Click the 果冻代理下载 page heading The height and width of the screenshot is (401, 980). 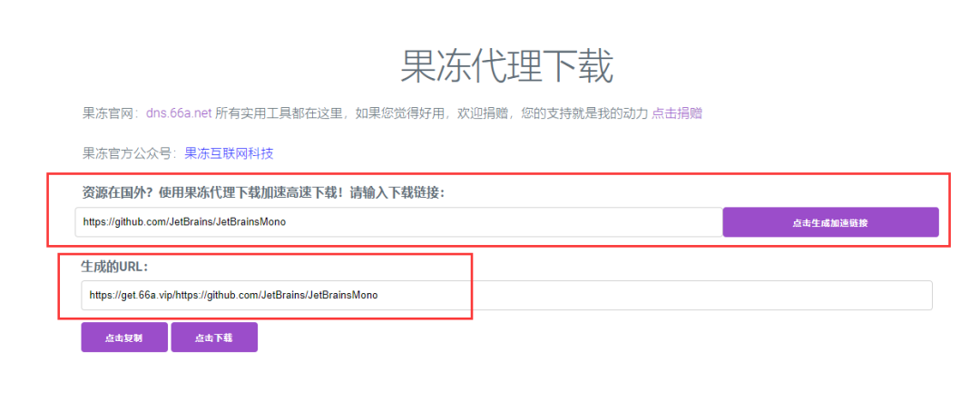[506, 66]
